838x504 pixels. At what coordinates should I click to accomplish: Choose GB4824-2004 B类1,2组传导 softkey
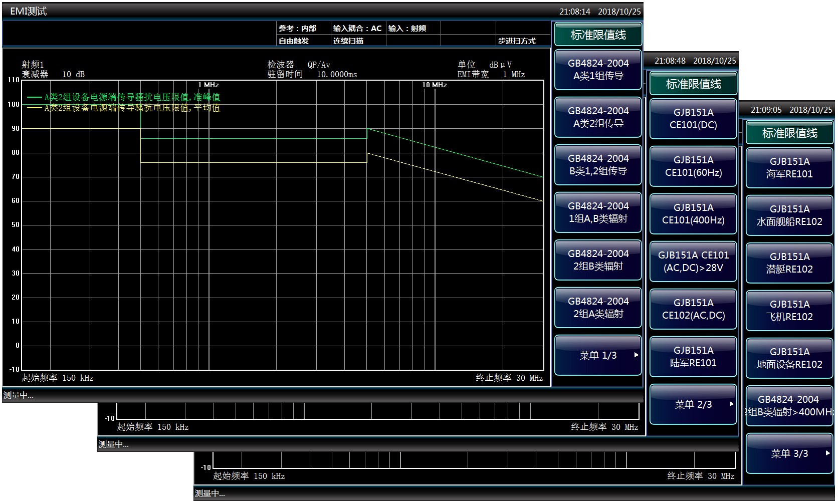(598, 165)
